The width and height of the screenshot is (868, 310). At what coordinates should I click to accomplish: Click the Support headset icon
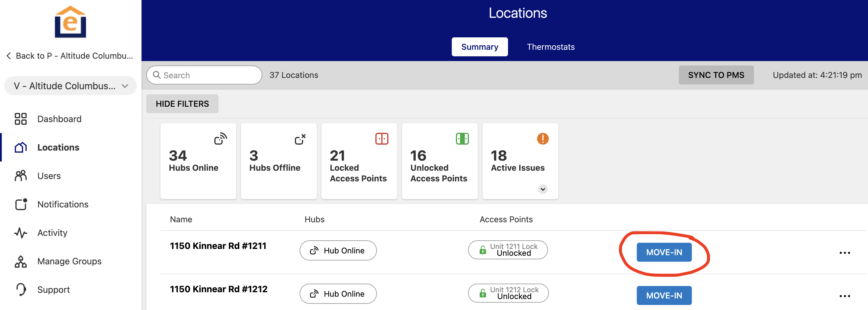point(21,290)
